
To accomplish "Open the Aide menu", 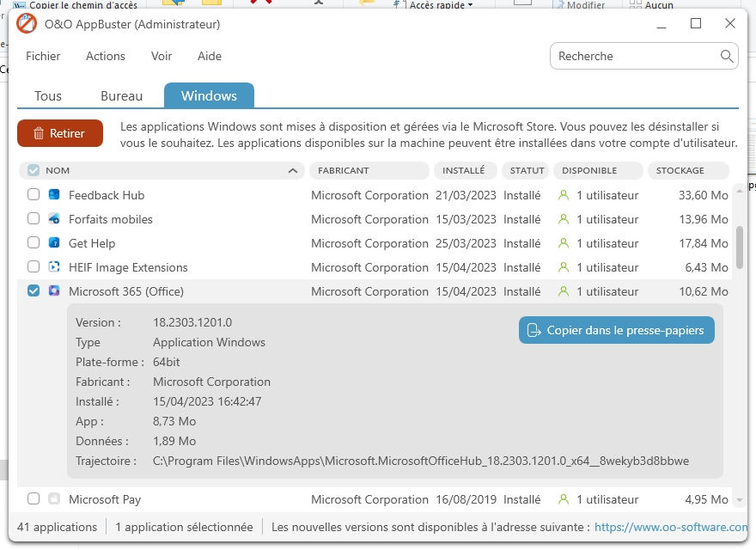I will 210,56.
